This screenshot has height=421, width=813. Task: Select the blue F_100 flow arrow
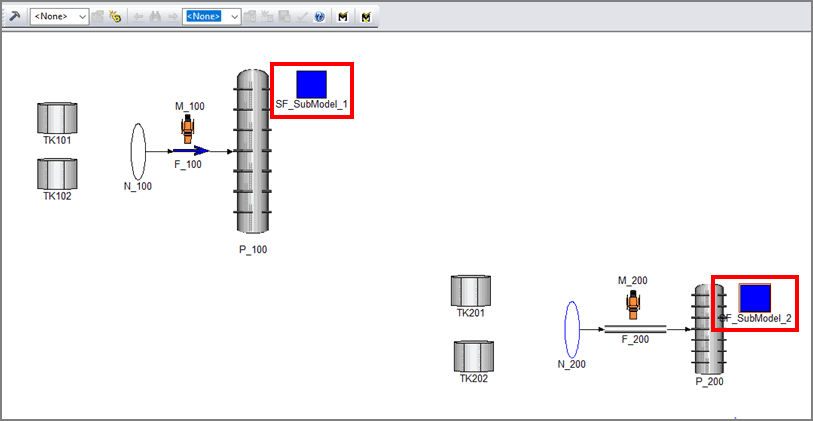point(191,151)
